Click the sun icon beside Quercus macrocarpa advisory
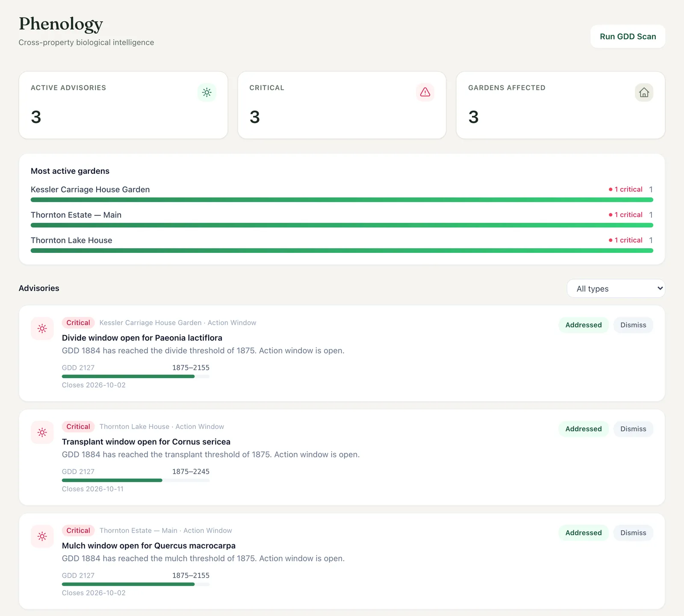The width and height of the screenshot is (684, 616). point(42,536)
